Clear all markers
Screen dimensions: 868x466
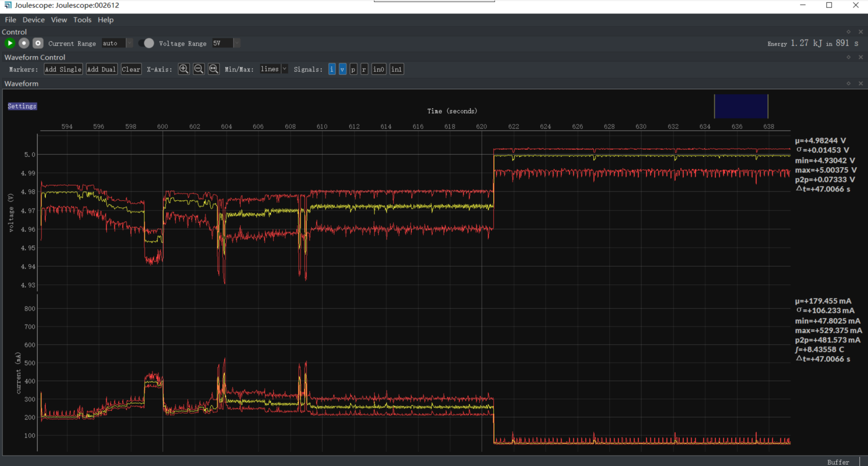click(x=131, y=69)
